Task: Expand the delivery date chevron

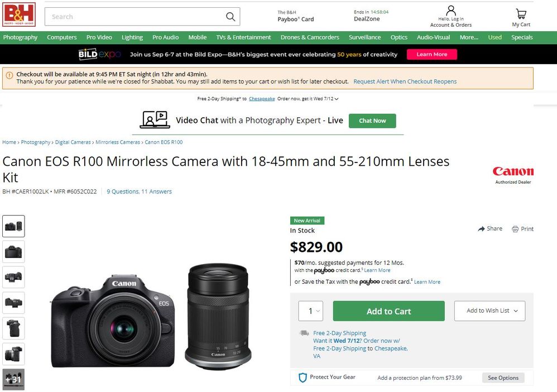Action: 337,99
